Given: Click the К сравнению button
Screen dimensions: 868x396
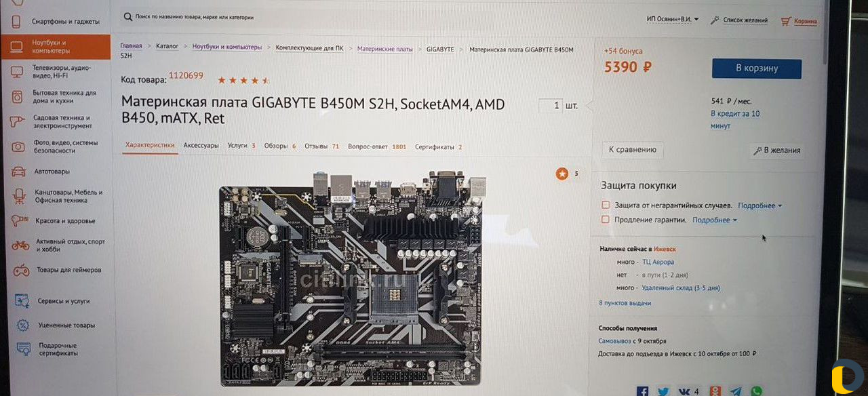Looking at the screenshot, I should coord(632,150).
